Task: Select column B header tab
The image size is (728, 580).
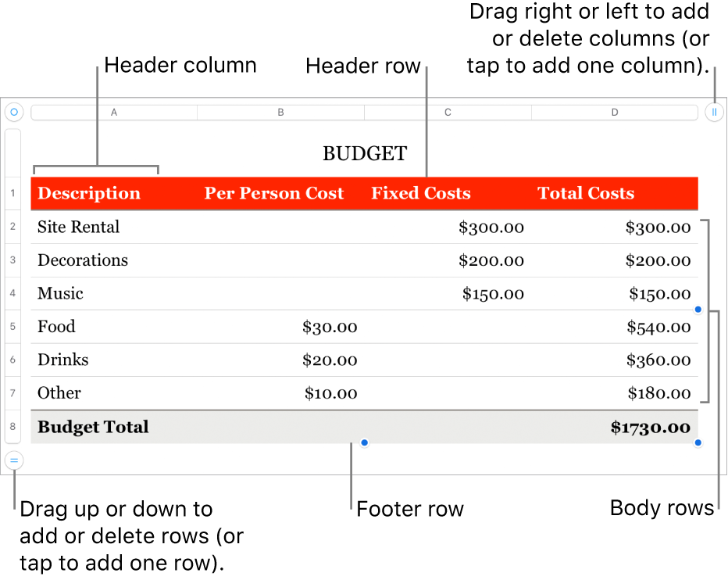Action: (281, 113)
